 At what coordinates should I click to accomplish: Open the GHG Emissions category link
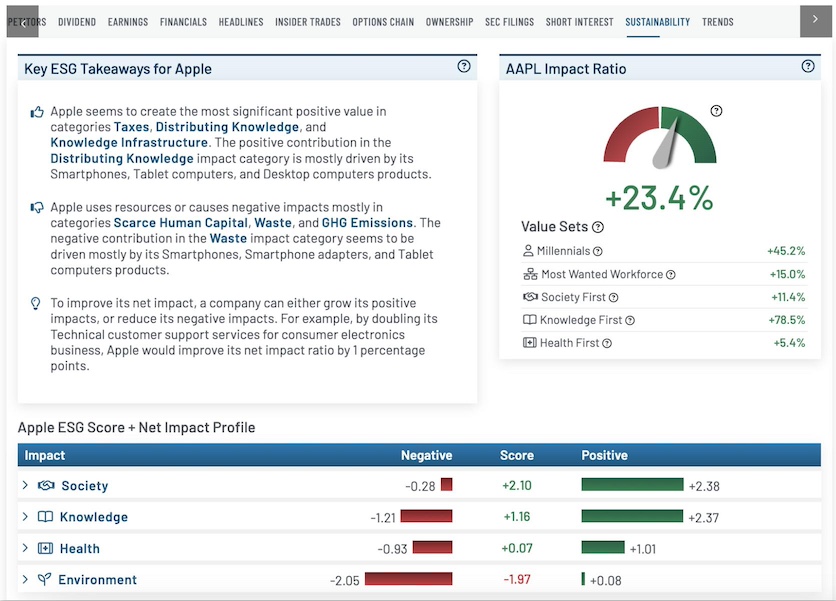click(x=367, y=222)
